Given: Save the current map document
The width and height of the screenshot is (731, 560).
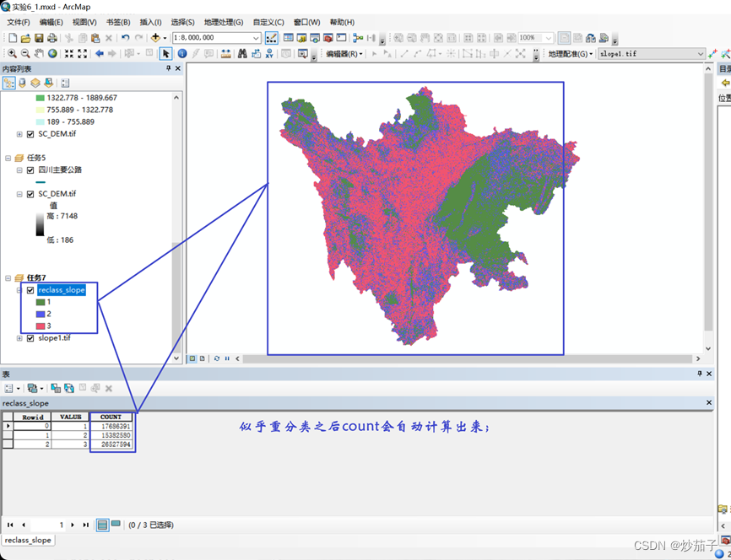Looking at the screenshot, I should coord(39,38).
